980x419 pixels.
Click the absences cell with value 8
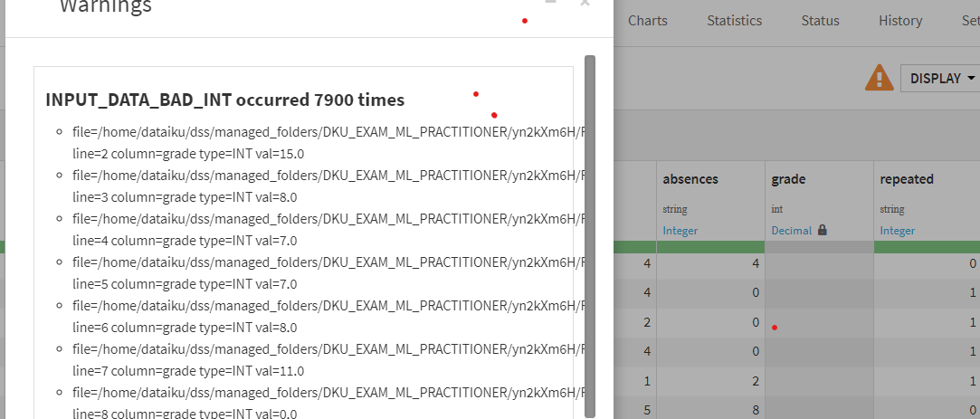click(x=710, y=410)
